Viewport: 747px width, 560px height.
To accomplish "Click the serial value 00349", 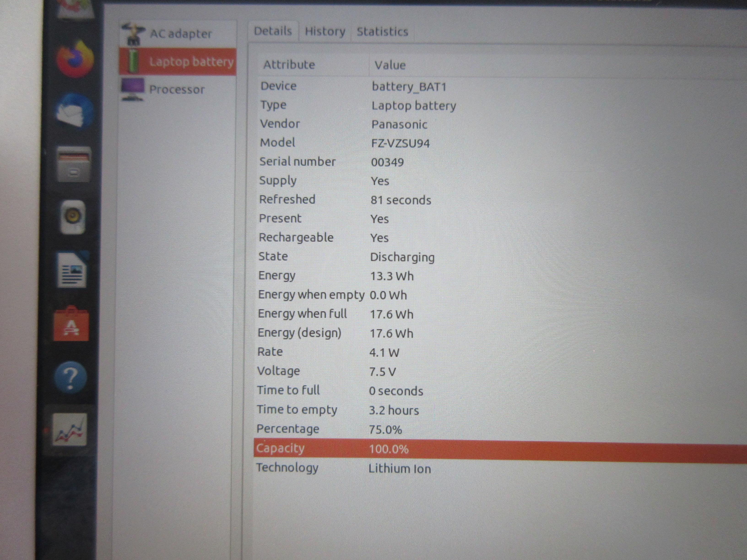I will click(387, 162).
